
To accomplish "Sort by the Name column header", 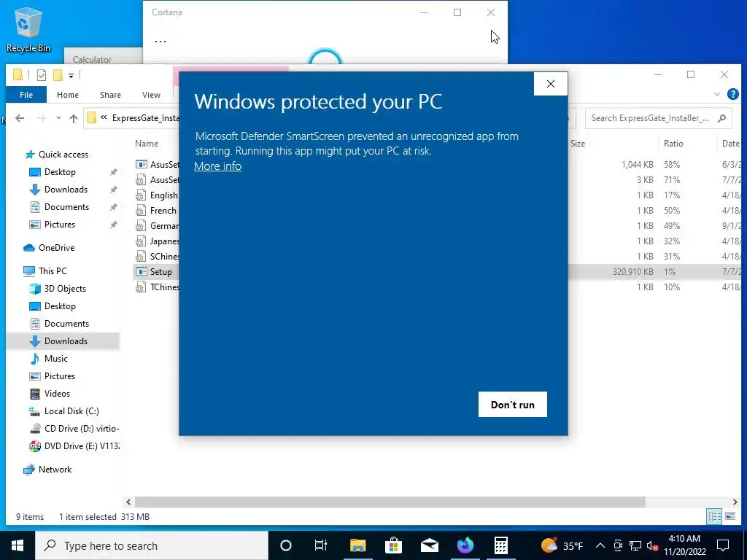I will coord(146,144).
